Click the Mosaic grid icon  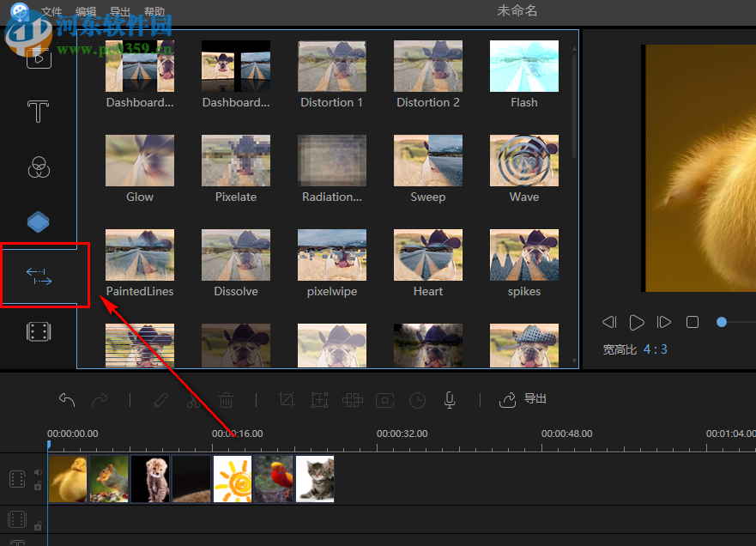tap(353, 400)
